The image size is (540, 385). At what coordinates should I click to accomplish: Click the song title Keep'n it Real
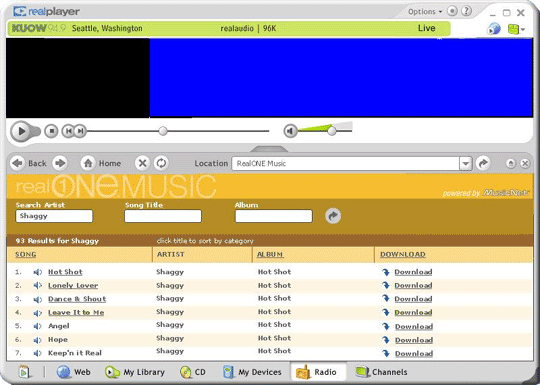tap(75, 353)
